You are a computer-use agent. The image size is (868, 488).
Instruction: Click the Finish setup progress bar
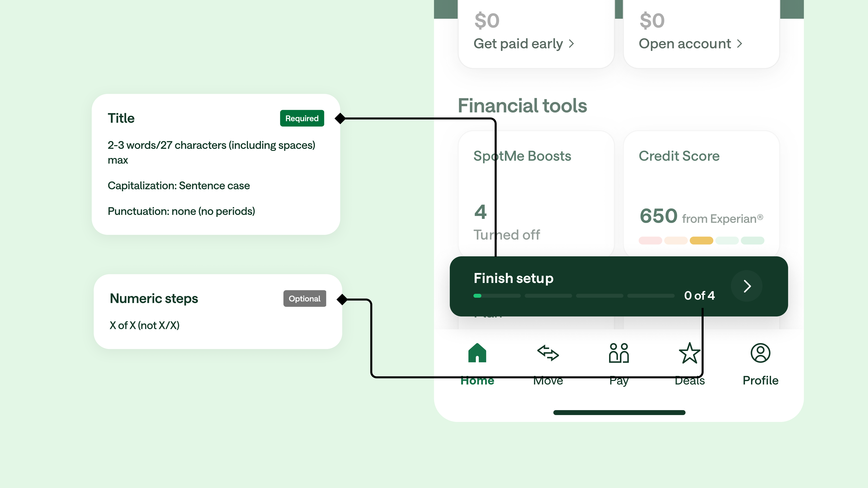pos(574,296)
